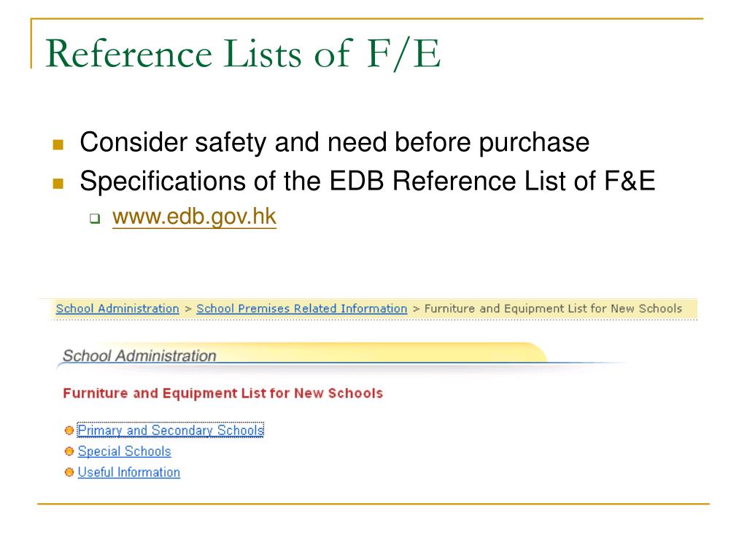Click hollow square bullet before www.edb.gov.hk
The height and width of the screenshot is (560, 747).
click(95, 219)
